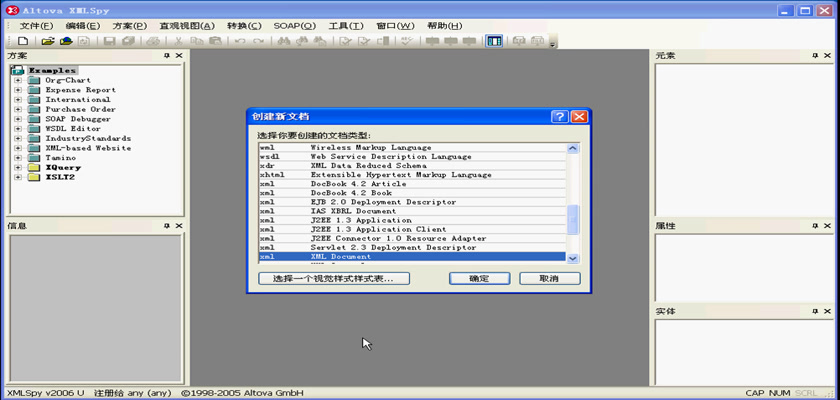
Task: Click the Redo arrow icon
Action: tap(258, 41)
